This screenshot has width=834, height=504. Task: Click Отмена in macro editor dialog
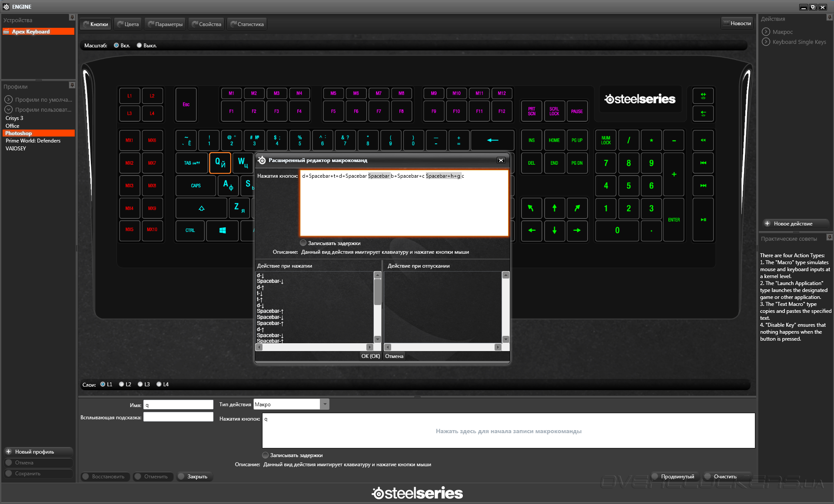click(x=394, y=356)
